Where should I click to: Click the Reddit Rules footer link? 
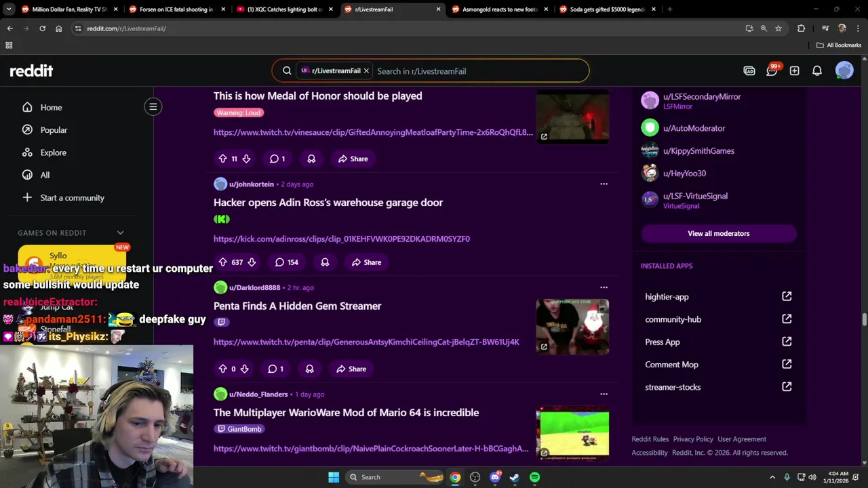pos(650,439)
